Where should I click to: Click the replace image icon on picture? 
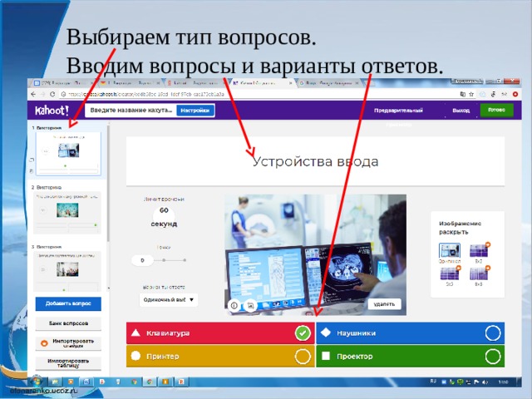(x=250, y=305)
